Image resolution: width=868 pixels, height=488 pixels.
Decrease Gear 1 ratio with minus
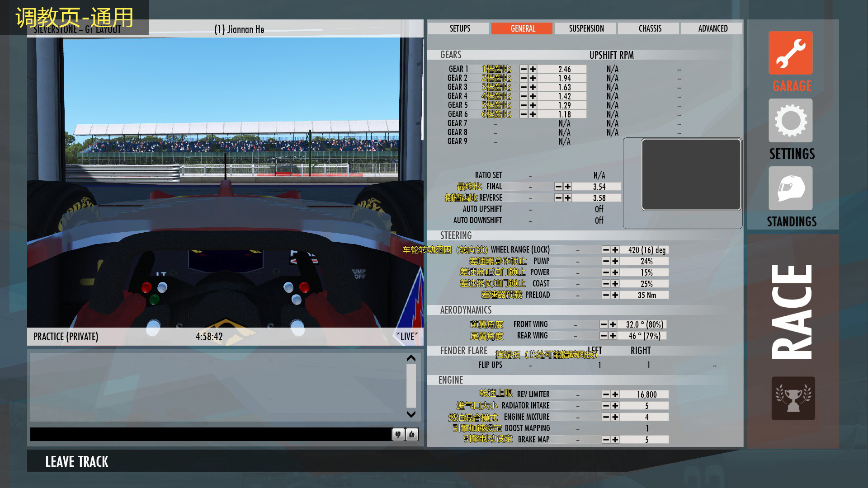[x=524, y=69]
